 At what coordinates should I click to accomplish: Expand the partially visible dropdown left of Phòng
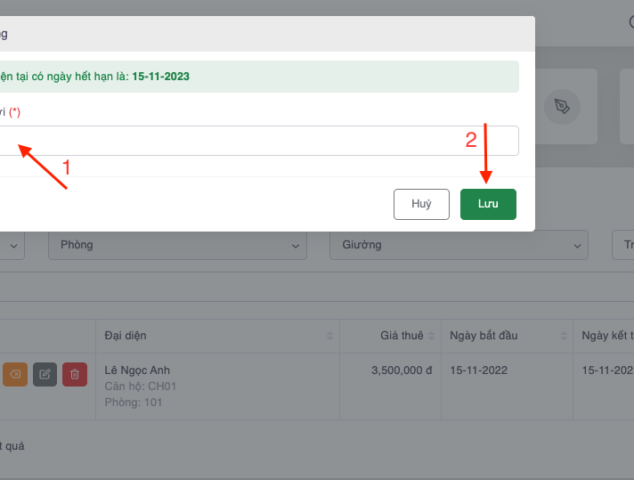12,245
